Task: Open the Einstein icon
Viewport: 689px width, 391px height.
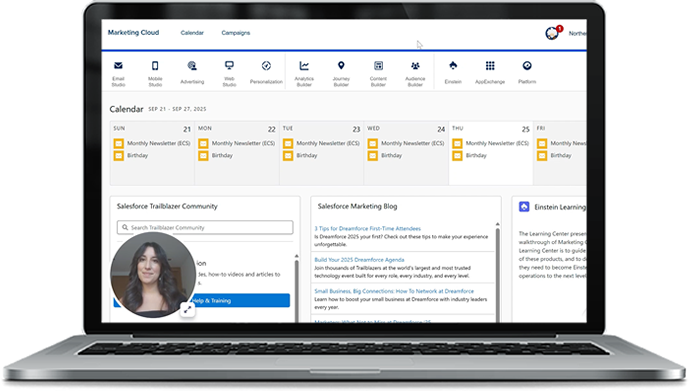Action: pyautogui.click(x=453, y=66)
